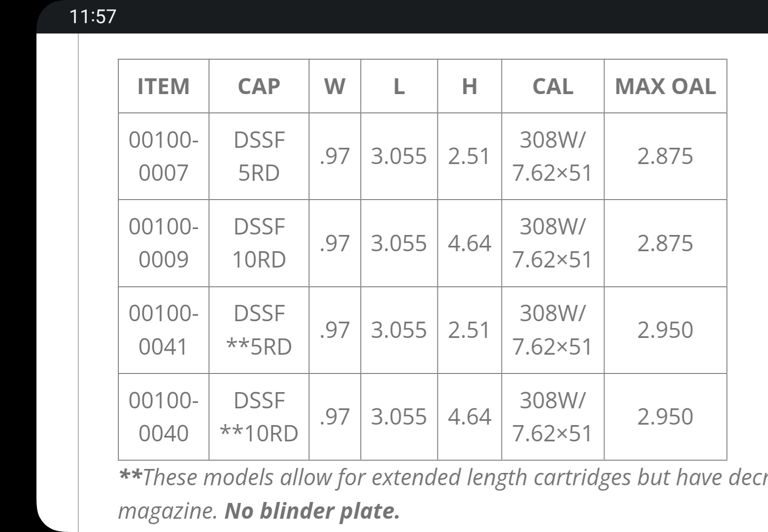768x532 pixels.
Task: Select item number 00100-0009 cell
Action: (x=164, y=243)
